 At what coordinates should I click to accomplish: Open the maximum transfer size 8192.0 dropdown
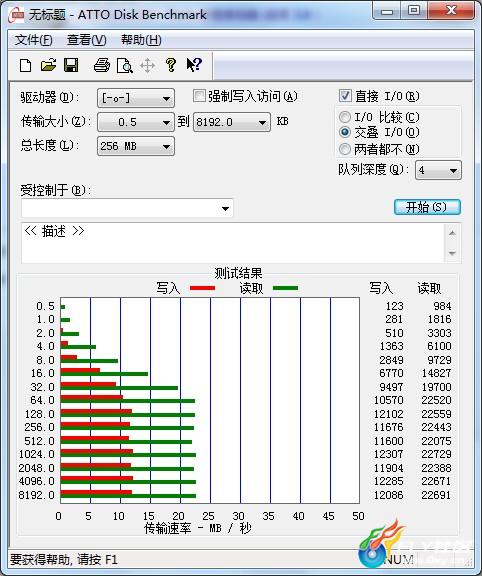(232, 122)
